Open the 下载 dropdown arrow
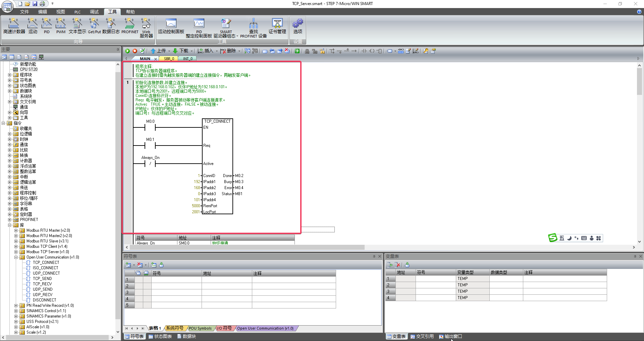 [192, 51]
